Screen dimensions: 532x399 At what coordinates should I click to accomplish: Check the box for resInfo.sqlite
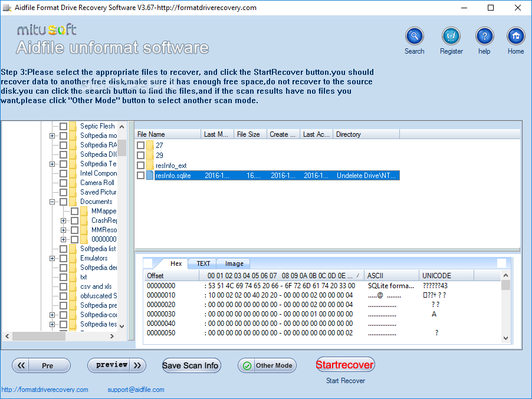tap(141, 175)
